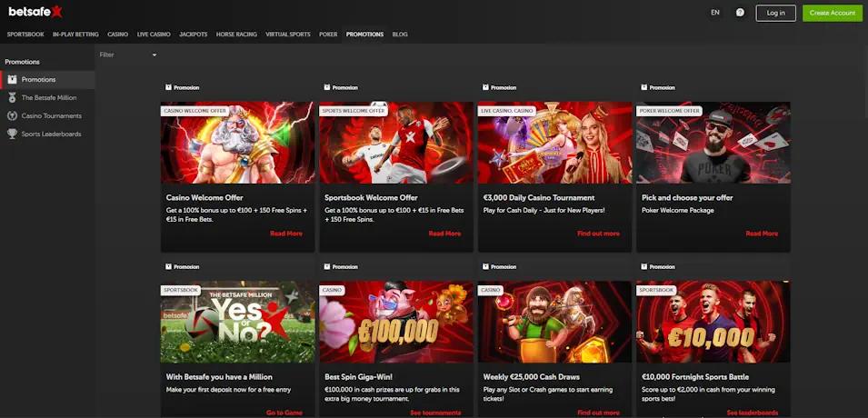Click the Weekly €25,000 Cash Draws heading
Screen dimensions: 868x418
click(532, 377)
